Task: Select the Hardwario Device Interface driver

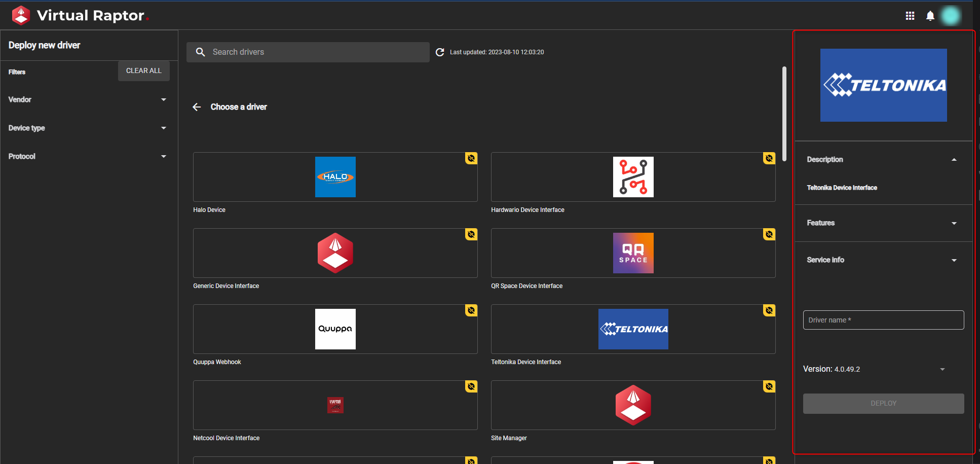Action: click(633, 177)
